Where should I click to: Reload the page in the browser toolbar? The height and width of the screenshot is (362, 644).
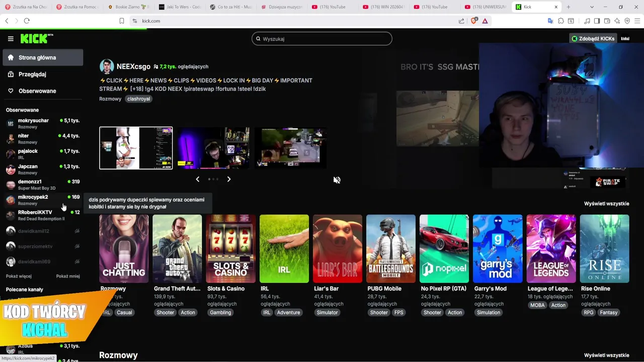(27, 21)
